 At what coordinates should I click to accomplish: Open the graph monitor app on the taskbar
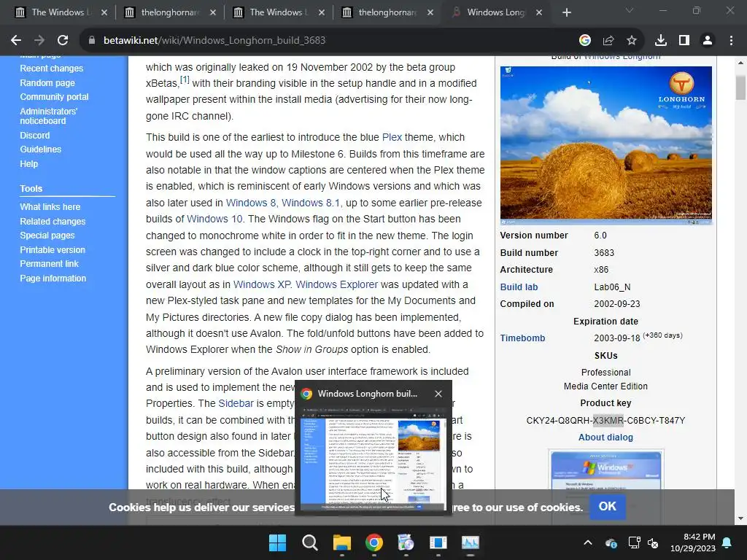coord(471,542)
